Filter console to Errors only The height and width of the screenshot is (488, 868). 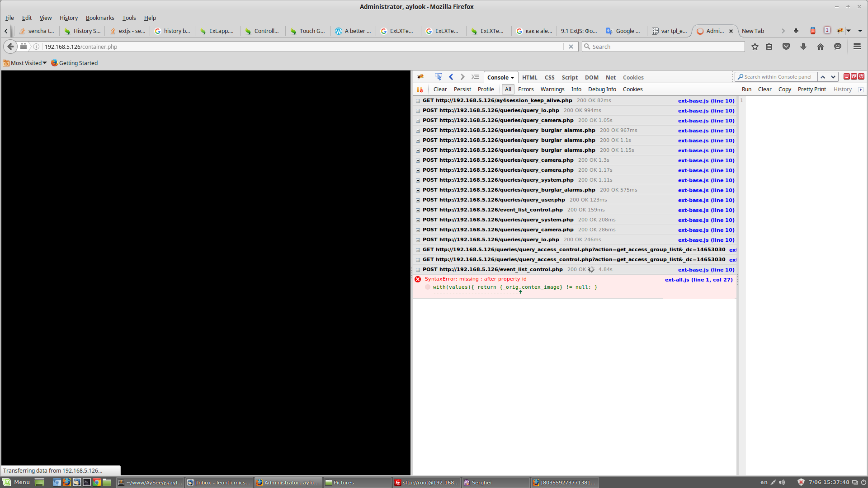[x=526, y=89]
